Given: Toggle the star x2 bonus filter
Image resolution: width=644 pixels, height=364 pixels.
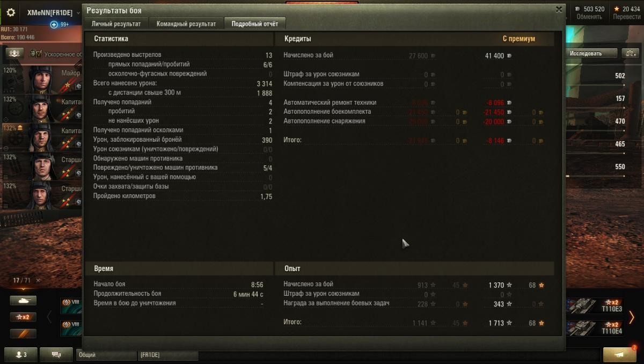Looking at the screenshot, I should [23, 317].
